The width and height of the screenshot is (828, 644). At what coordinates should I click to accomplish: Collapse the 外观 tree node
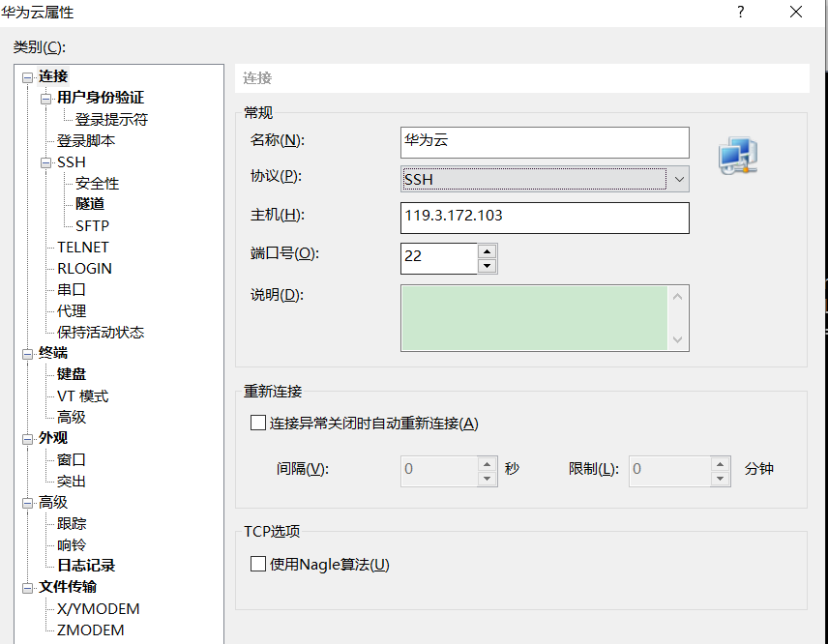(27, 439)
